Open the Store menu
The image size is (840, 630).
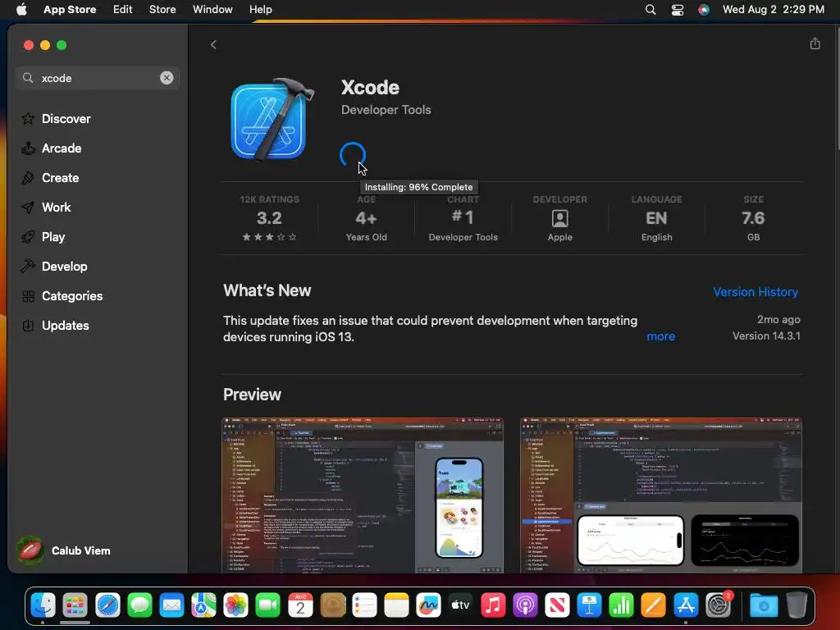click(162, 9)
